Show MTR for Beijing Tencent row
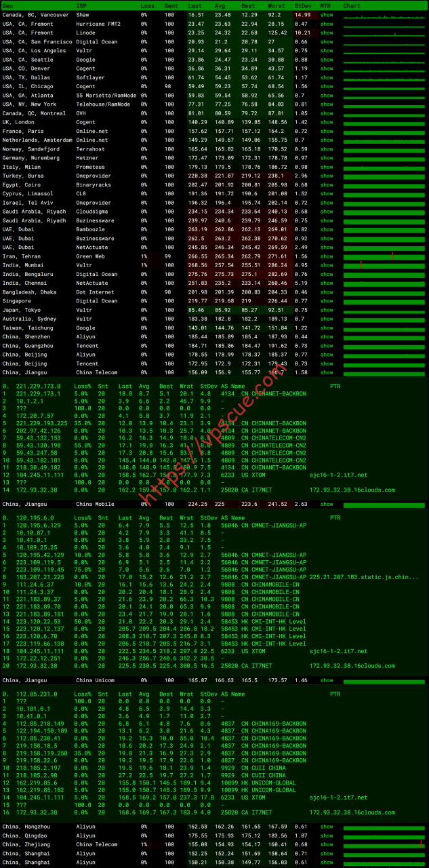Image resolution: width=429 pixels, height=868 pixels. [x=327, y=363]
